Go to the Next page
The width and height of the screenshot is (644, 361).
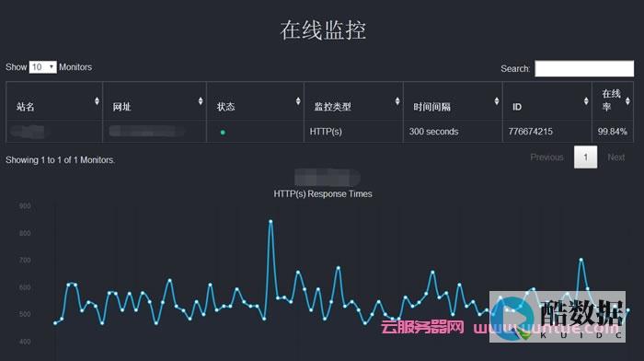[616, 157]
